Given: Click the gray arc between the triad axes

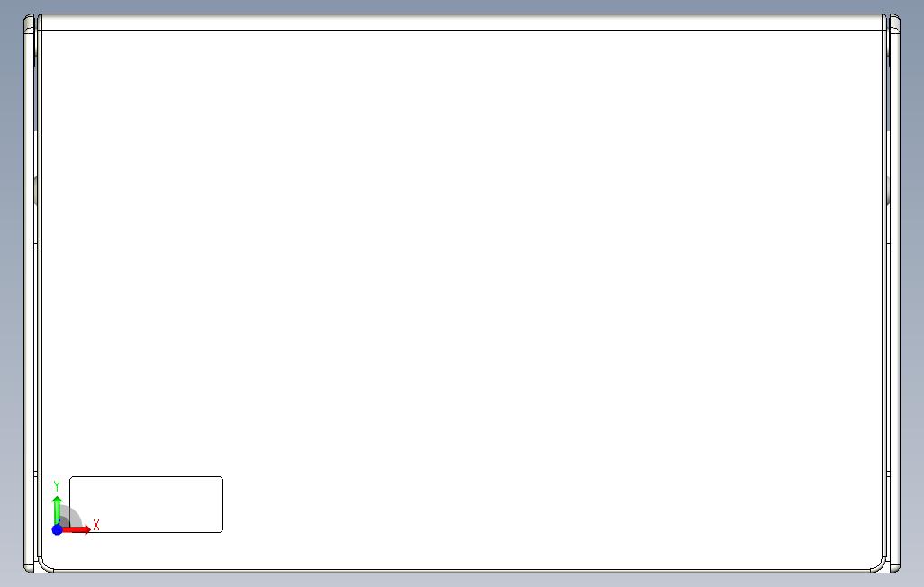Looking at the screenshot, I should (72, 514).
